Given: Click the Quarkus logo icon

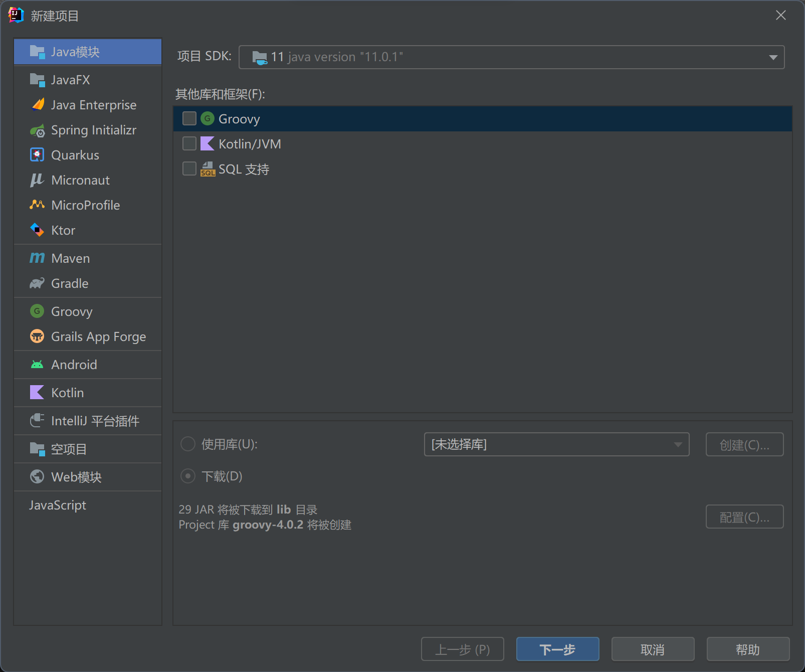Looking at the screenshot, I should tap(37, 155).
